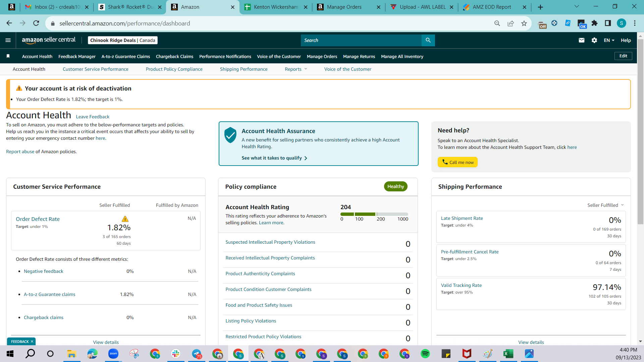This screenshot has height=362, width=644.
Task: Open the EN language dropdown
Action: point(609,40)
